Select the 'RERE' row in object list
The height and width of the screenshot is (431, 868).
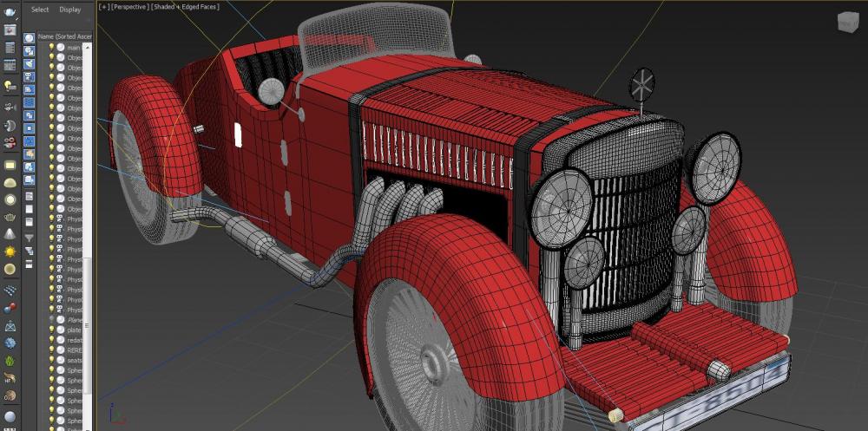click(x=64, y=350)
